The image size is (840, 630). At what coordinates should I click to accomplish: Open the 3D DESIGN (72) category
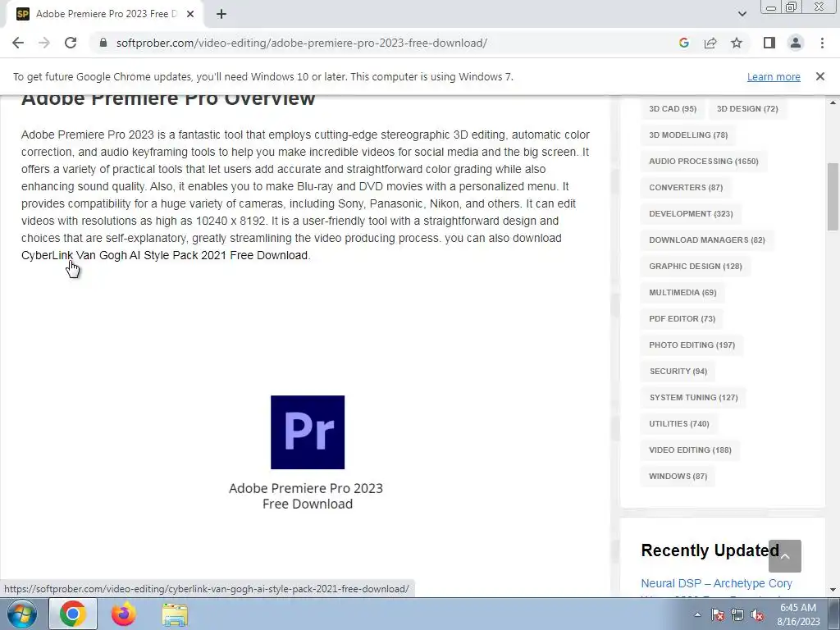click(747, 109)
